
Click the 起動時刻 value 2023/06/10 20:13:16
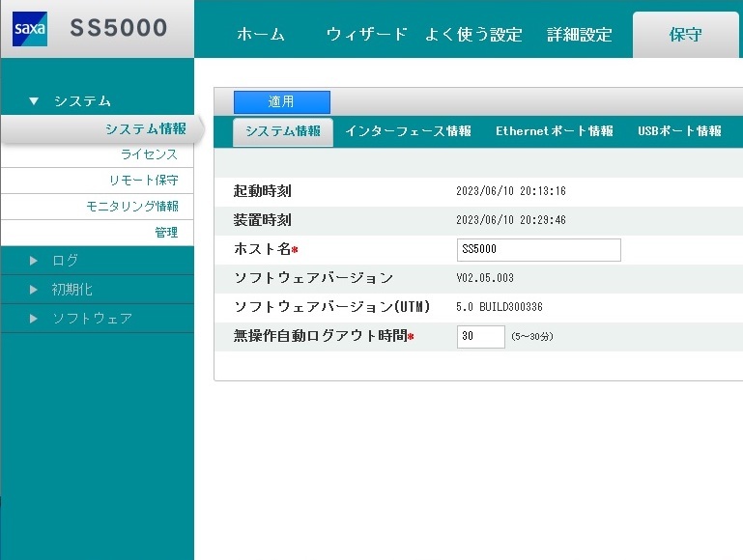[x=511, y=191]
